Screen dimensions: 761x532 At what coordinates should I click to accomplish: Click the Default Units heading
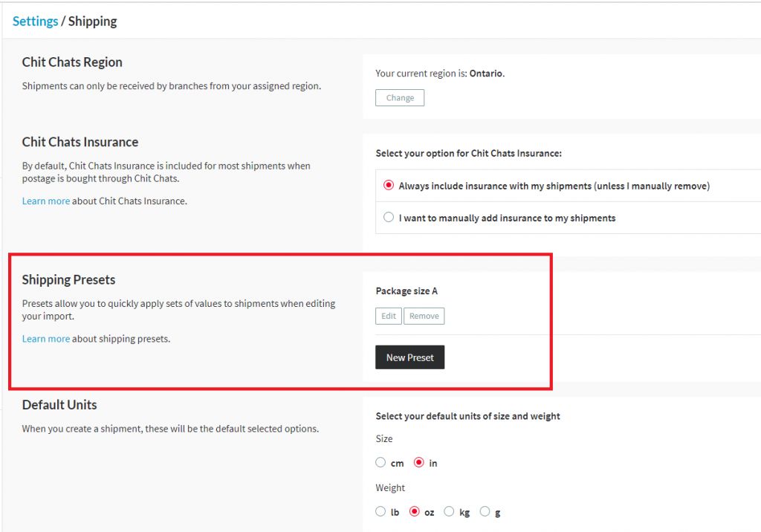pyautogui.click(x=59, y=405)
